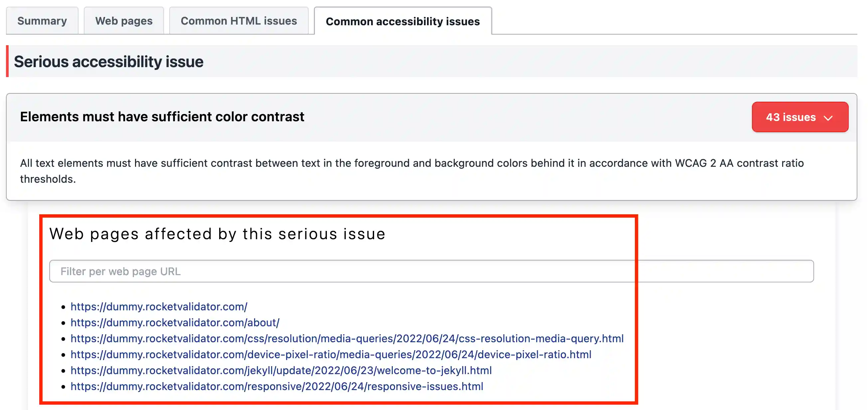Visit the css-resolution-media-query.html link

(347, 338)
